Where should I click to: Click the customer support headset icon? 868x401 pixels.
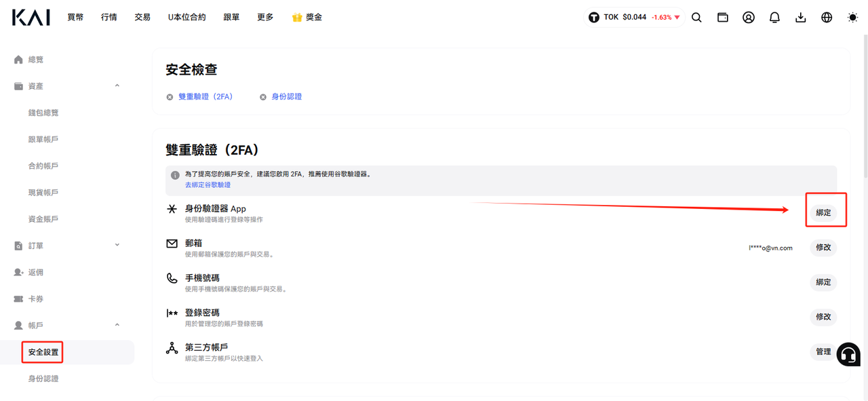point(848,354)
